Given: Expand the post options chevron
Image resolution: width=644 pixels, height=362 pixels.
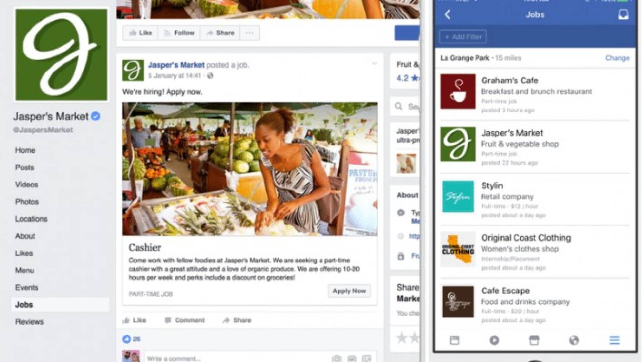Looking at the screenshot, I should [374, 63].
